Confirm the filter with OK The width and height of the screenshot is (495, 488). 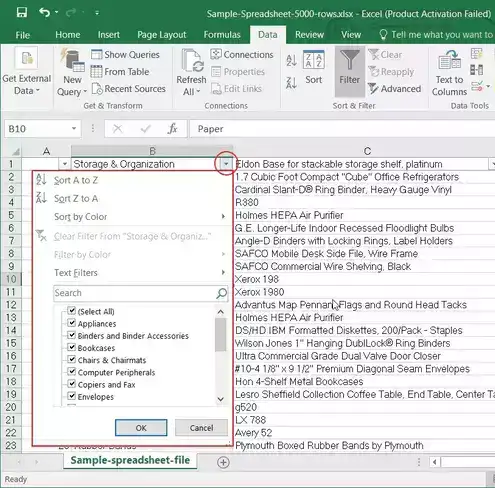tap(141, 428)
